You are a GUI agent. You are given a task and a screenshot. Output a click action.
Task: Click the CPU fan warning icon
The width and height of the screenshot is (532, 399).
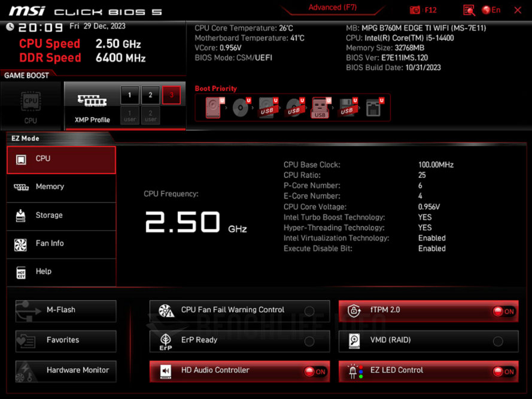[x=166, y=310]
